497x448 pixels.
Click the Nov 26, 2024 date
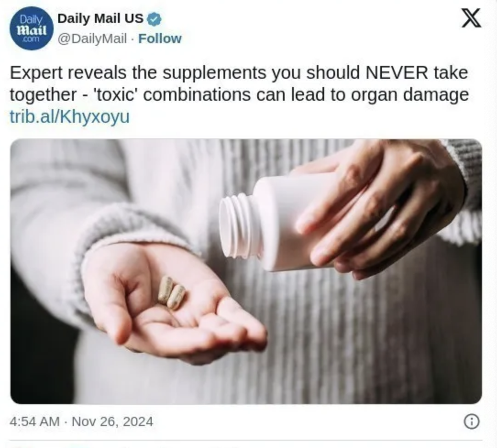[x=112, y=421]
